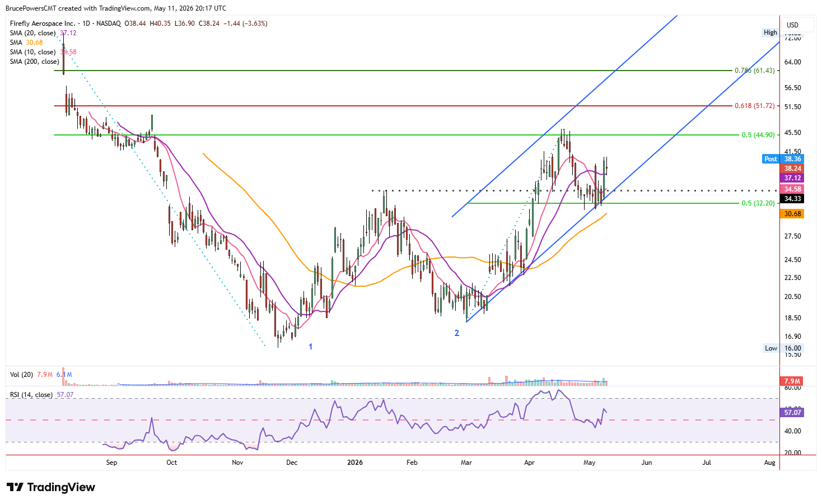Click the Nov label on the time axis

[x=237, y=463]
